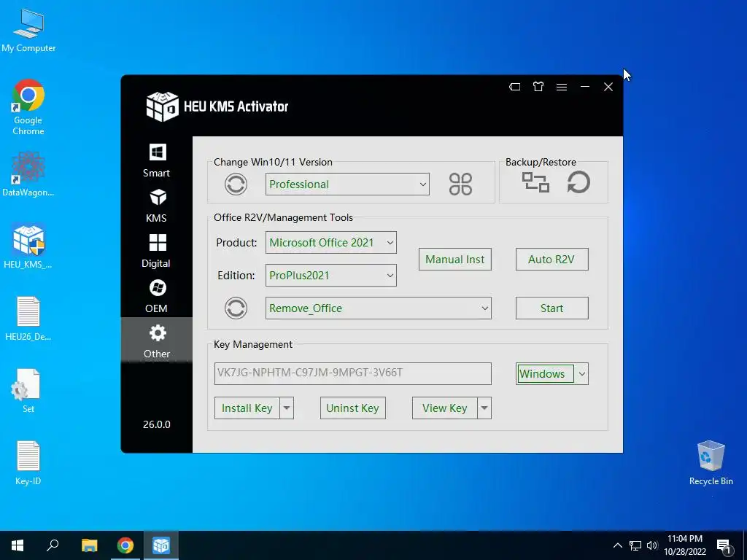The image size is (747, 560).
Task: Select the OEM activation tab
Action: pos(157,296)
